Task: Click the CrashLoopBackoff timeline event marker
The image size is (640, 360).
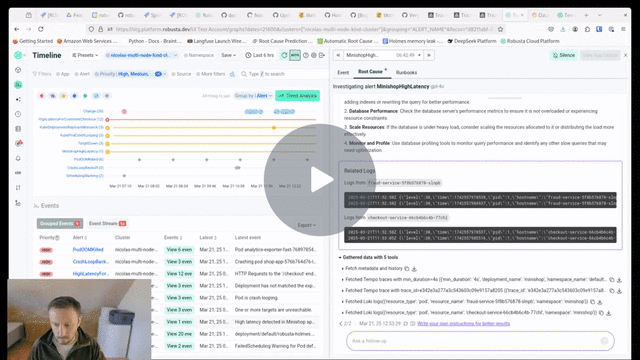Action: click(x=238, y=168)
